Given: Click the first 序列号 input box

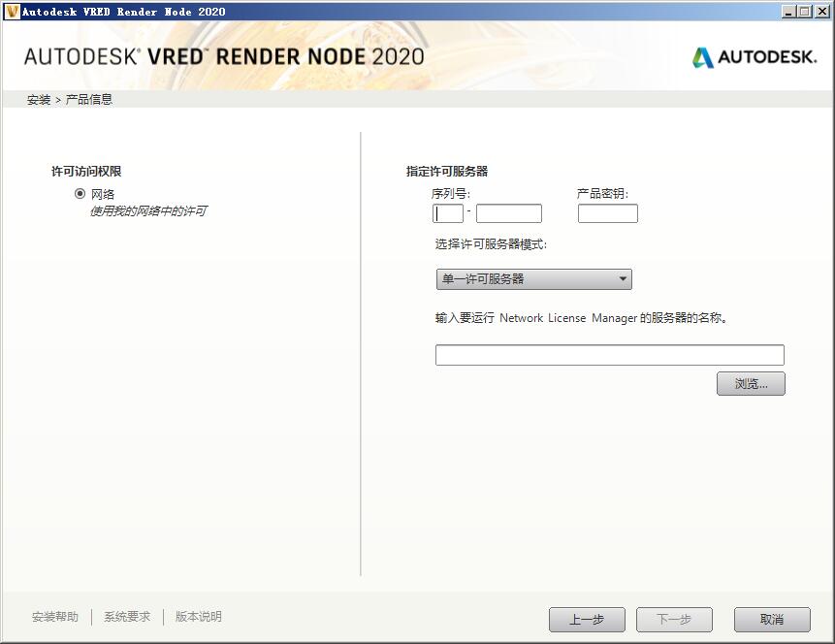Looking at the screenshot, I should pos(447,212).
